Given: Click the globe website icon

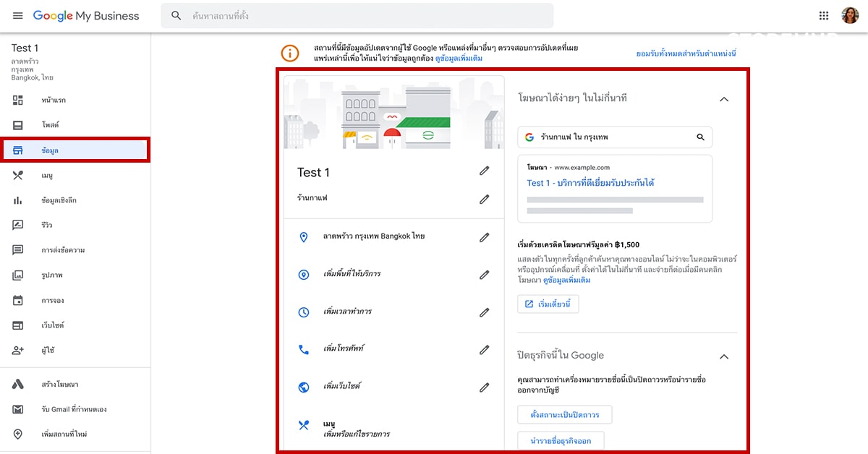Looking at the screenshot, I should [304, 387].
